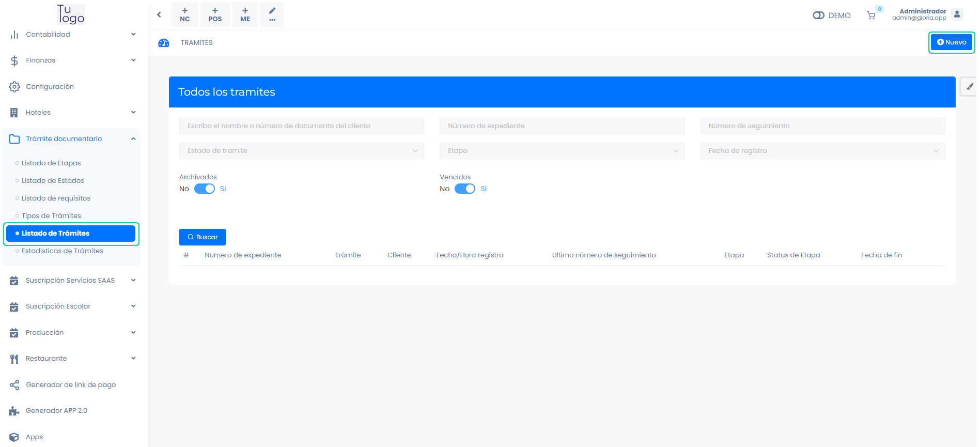Expand the Fecha de registro dropdown
This screenshot has width=980, height=447.
tap(822, 151)
